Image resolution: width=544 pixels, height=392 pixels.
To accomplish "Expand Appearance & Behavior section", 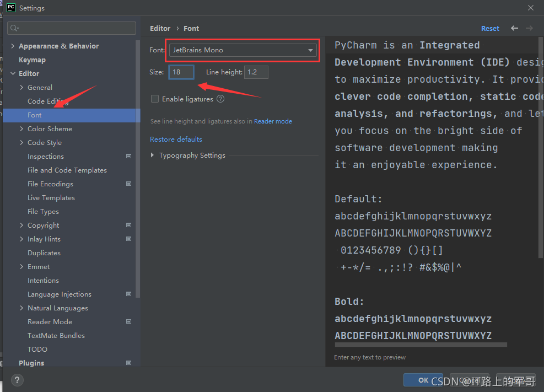I will [13, 46].
